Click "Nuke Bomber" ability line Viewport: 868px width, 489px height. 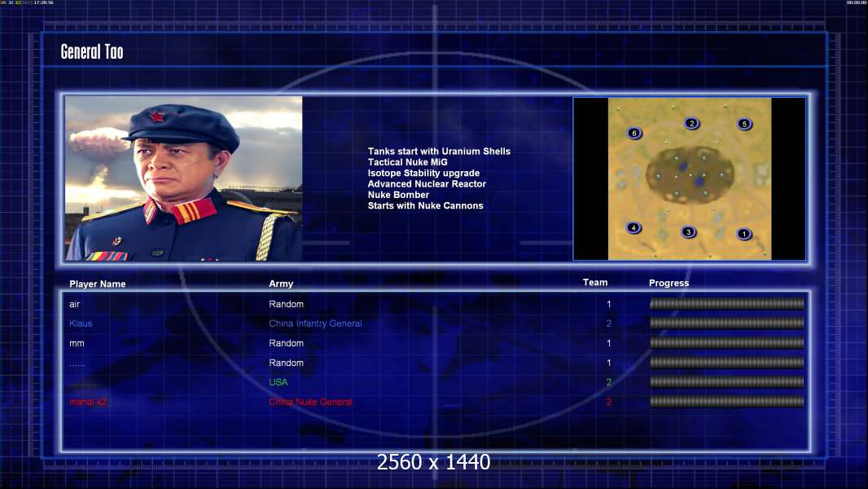(x=398, y=195)
